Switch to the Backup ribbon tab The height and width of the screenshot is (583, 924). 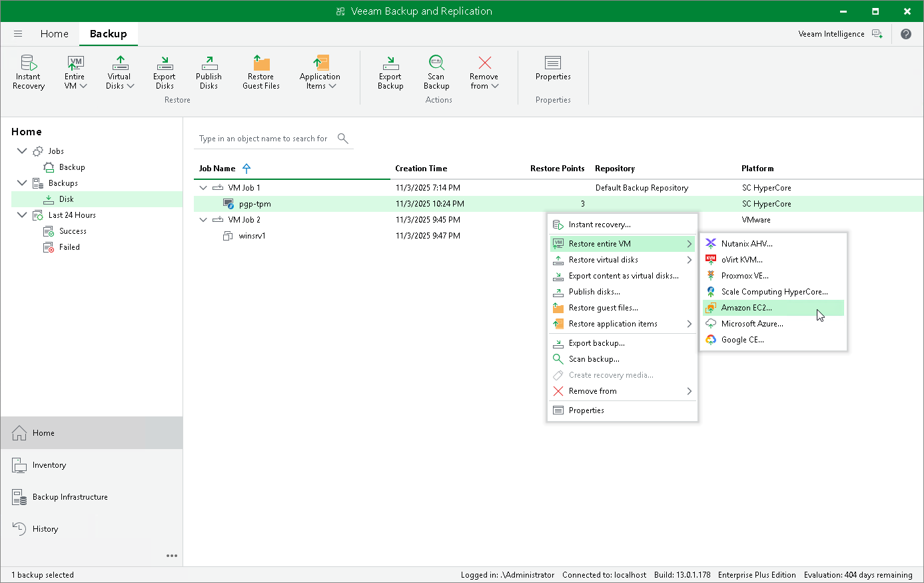point(109,34)
